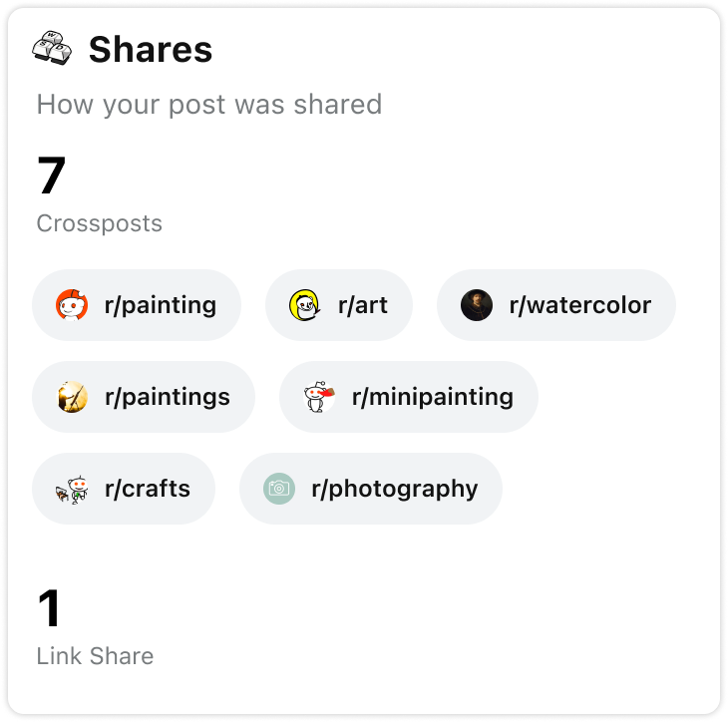Click the dark portrait r/watercolor avatar
The width and height of the screenshot is (728, 722).
point(477,305)
